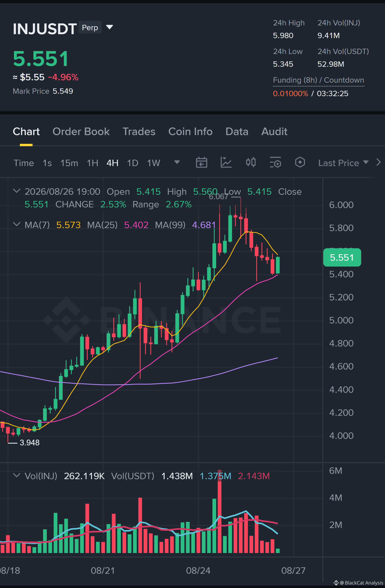This screenshot has height=588, width=385.
Task: Open the candlestick chart type icon
Action: (251, 162)
